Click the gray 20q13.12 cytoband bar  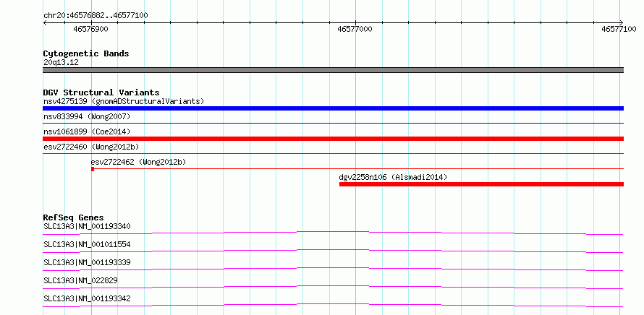(333, 70)
